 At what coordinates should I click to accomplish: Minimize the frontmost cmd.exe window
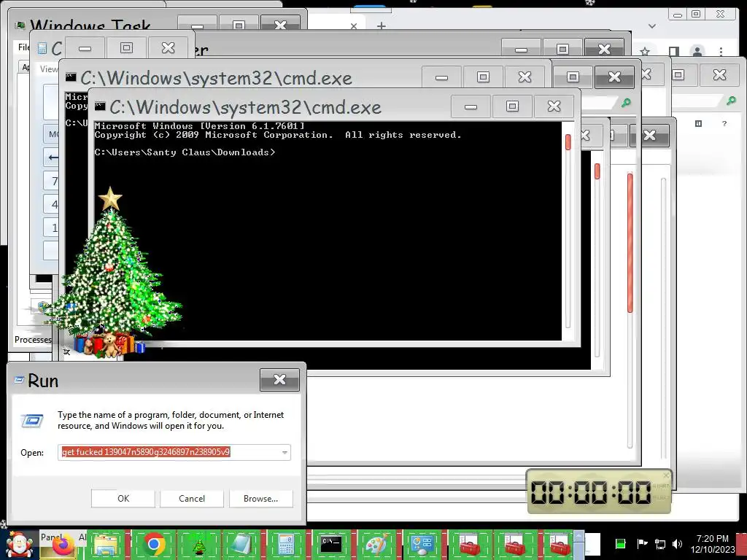(471, 106)
